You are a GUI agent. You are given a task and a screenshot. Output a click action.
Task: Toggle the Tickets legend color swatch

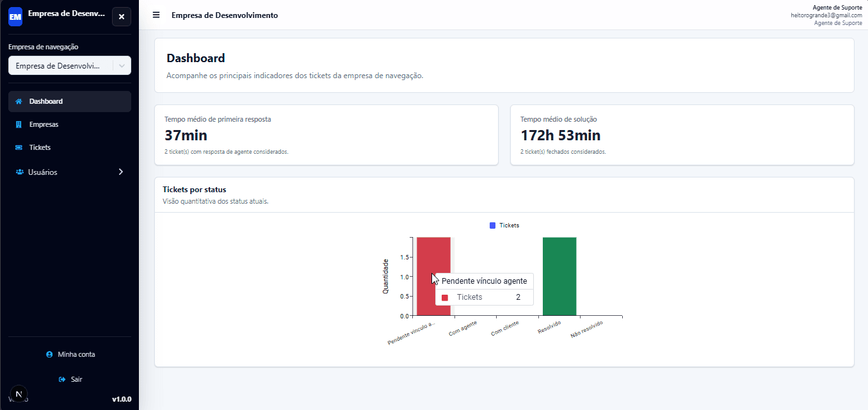click(x=492, y=225)
